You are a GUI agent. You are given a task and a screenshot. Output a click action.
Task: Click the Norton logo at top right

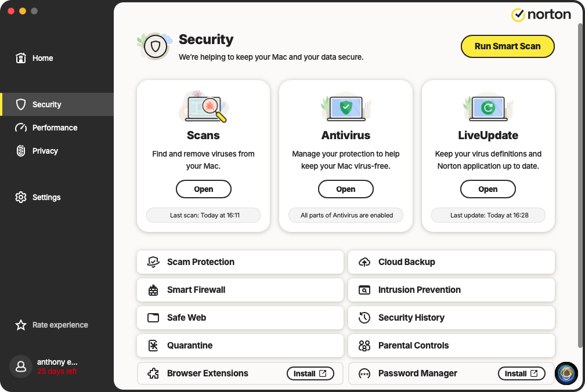[x=541, y=14]
